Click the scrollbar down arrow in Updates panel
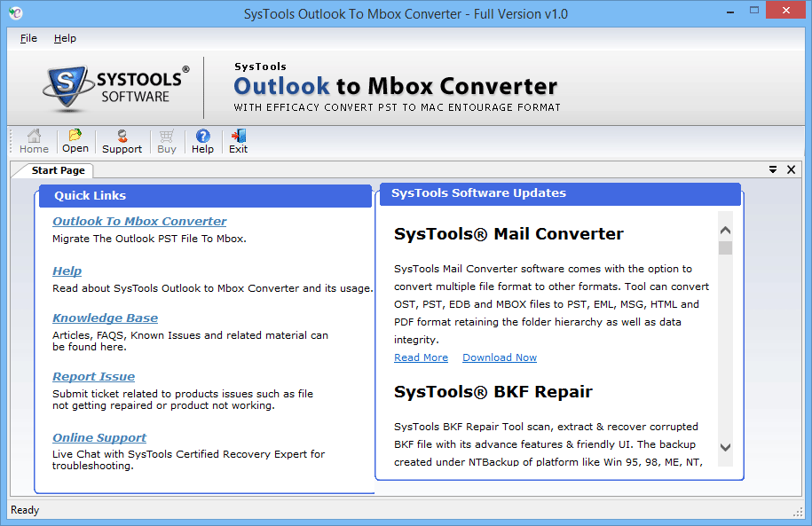Image resolution: width=812 pixels, height=526 pixels. click(x=725, y=448)
